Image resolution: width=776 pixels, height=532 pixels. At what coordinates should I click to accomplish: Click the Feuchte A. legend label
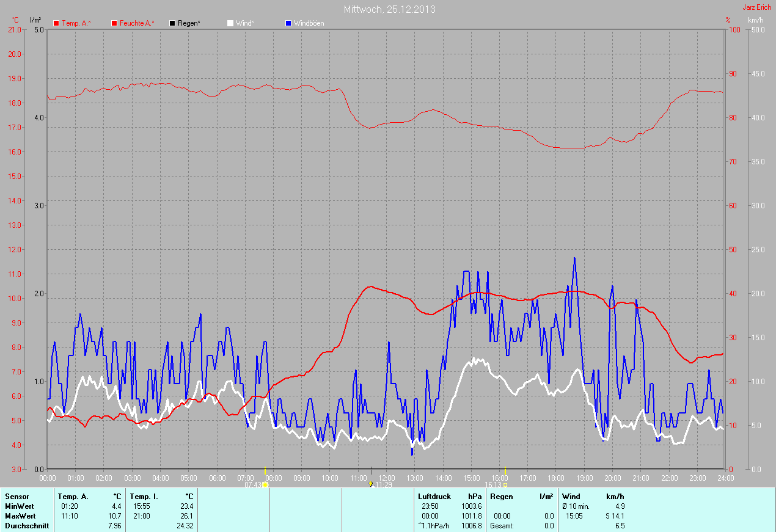pyautogui.click(x=137, y=23)
